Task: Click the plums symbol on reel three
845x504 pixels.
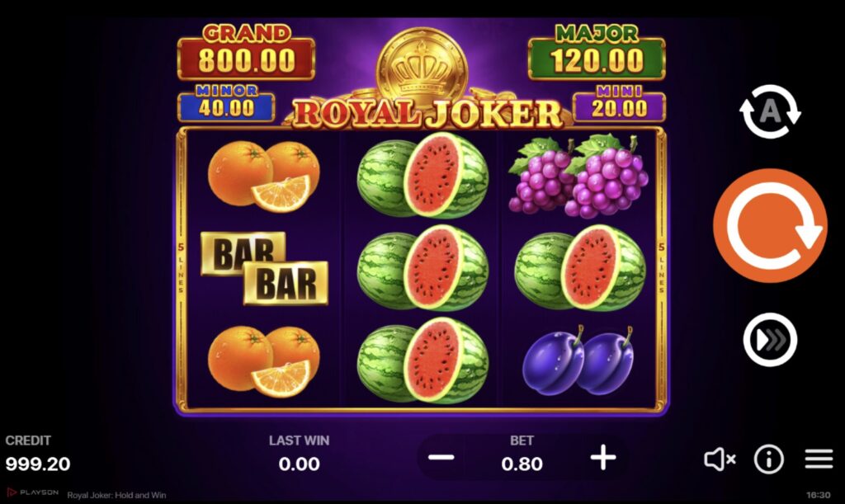Action: pyautogui.click(x=578, y=360)
